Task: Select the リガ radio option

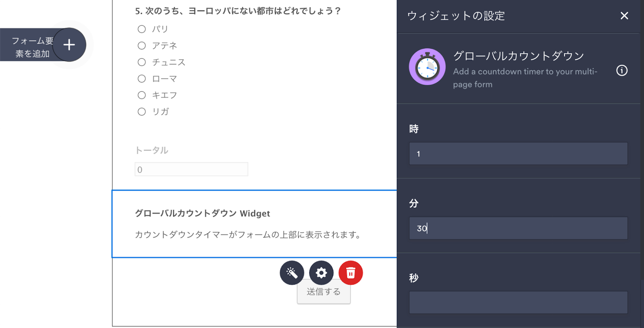Action: [x=142, y=112]
